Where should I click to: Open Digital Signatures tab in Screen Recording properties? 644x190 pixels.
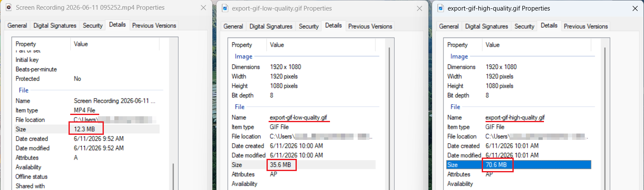pyautogui.click(x=55, y=25)
